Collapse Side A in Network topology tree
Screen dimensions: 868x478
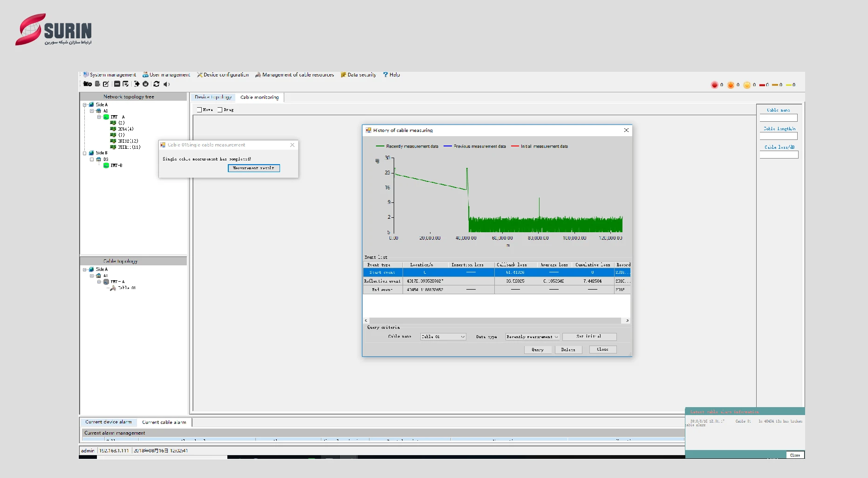[85, 105]
